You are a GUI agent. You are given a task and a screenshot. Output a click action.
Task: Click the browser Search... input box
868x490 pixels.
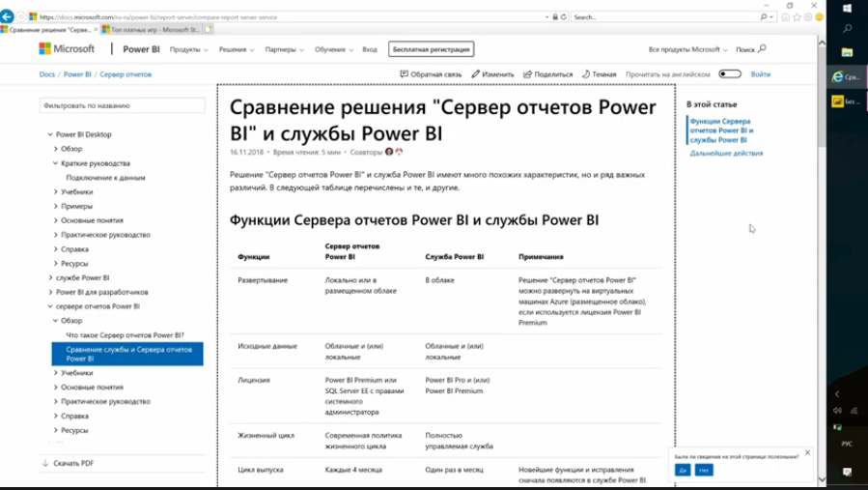click(664, 17)
